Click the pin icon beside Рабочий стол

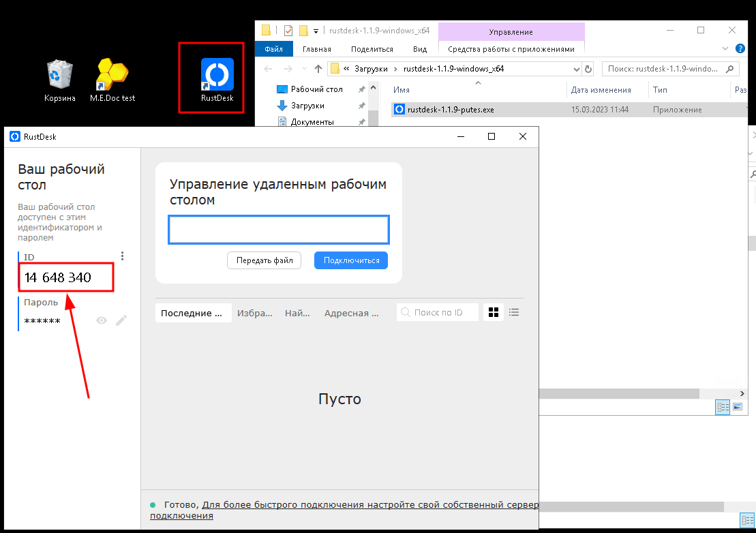pos(361,89)
